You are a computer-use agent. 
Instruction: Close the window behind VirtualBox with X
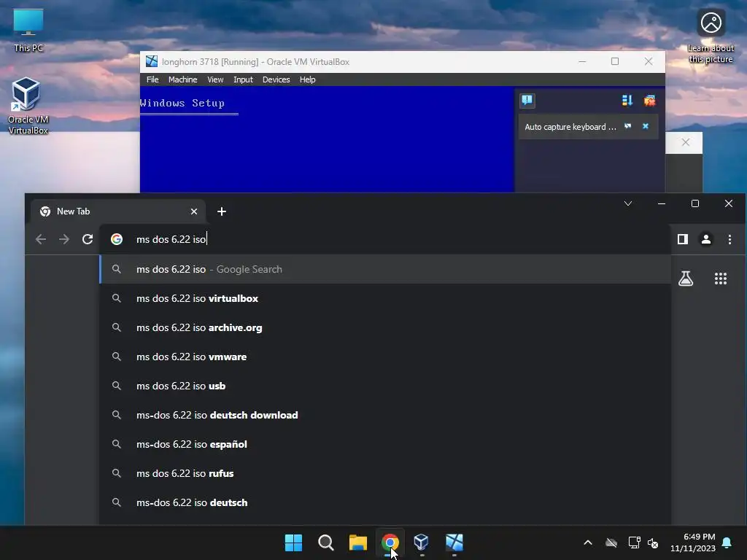(685, 142)
